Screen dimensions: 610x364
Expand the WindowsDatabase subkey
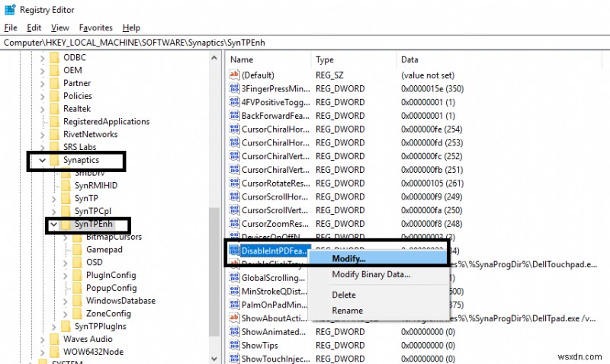click(x=65, y=302)
